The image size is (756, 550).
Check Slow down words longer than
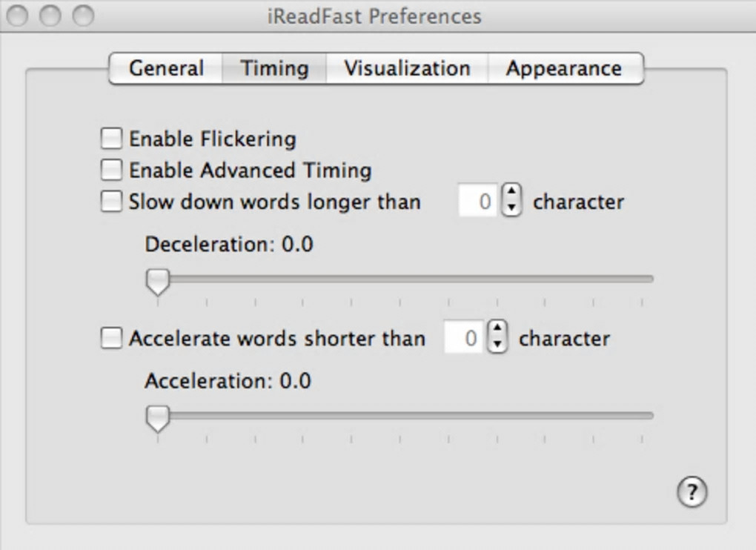tap(111, 202)
